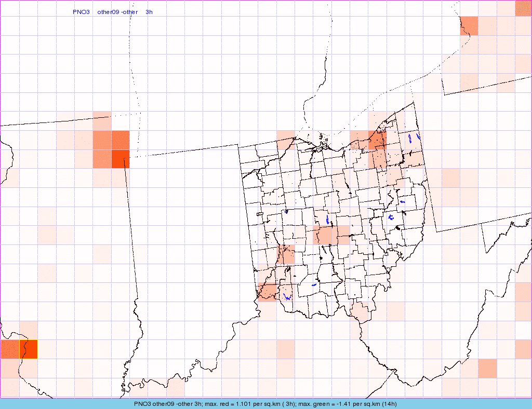Click the blue lake marker in southern Ohio
532x409 pixels.
pyautogui.click(x=314, y=285)
